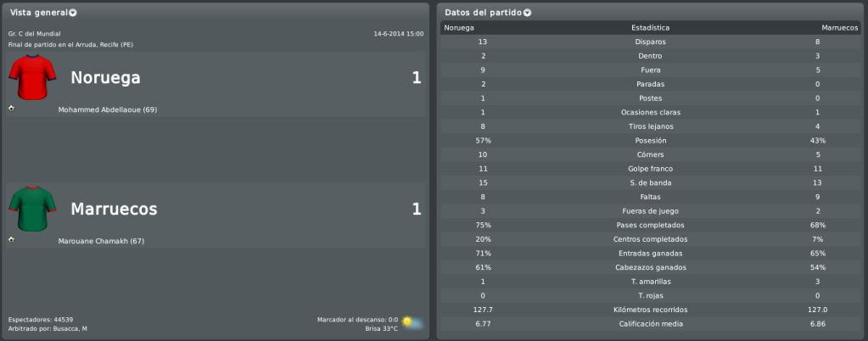868x341 pixels.
Task: Click the Noruega column header in stats
Action: [x=459, y=28]
